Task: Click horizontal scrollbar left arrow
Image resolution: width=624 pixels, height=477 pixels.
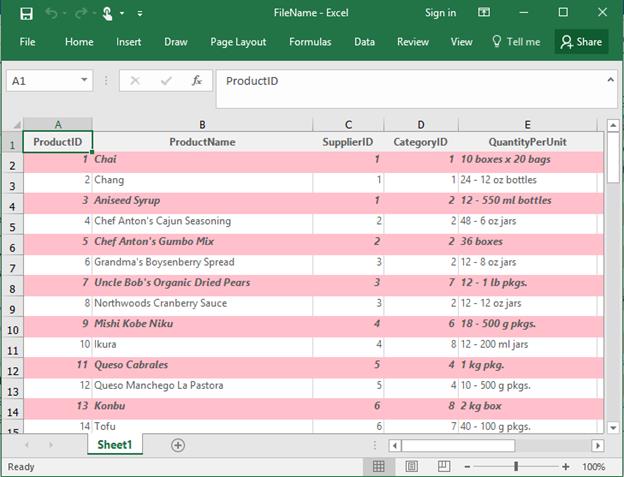Action: 394,445
